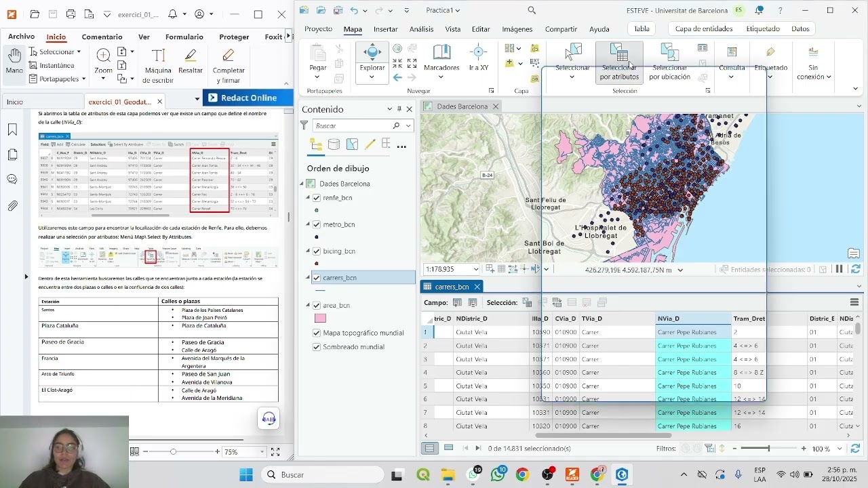Click Seleccionar por ubicación in the ribbon
This screenshot has width=868, height=488.
669,62
